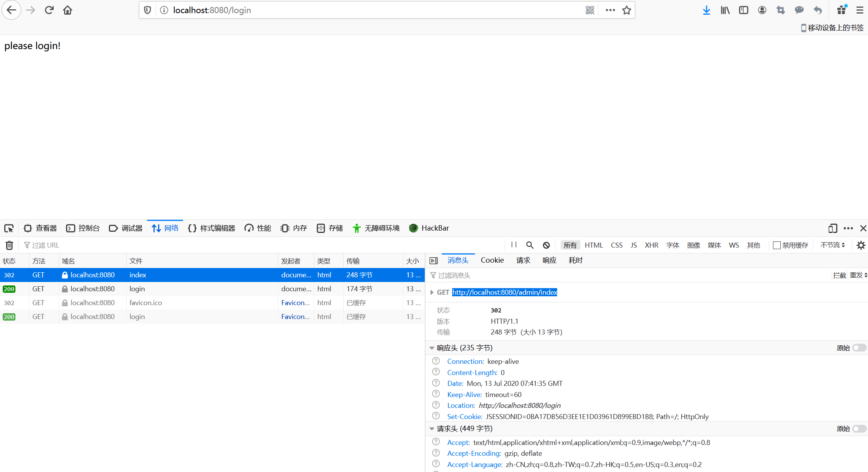Switch to 控制台 console tab
This screenshot has width=868, height=472.
(83, 228)
